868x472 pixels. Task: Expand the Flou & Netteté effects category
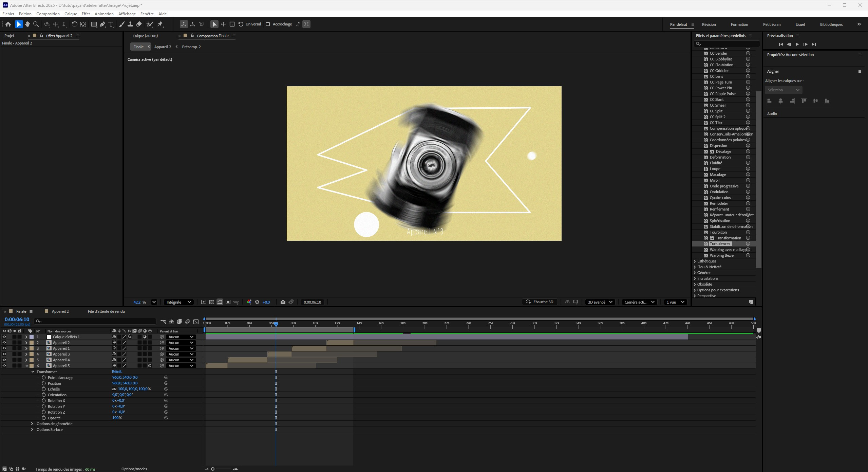[x=695, y=267]
